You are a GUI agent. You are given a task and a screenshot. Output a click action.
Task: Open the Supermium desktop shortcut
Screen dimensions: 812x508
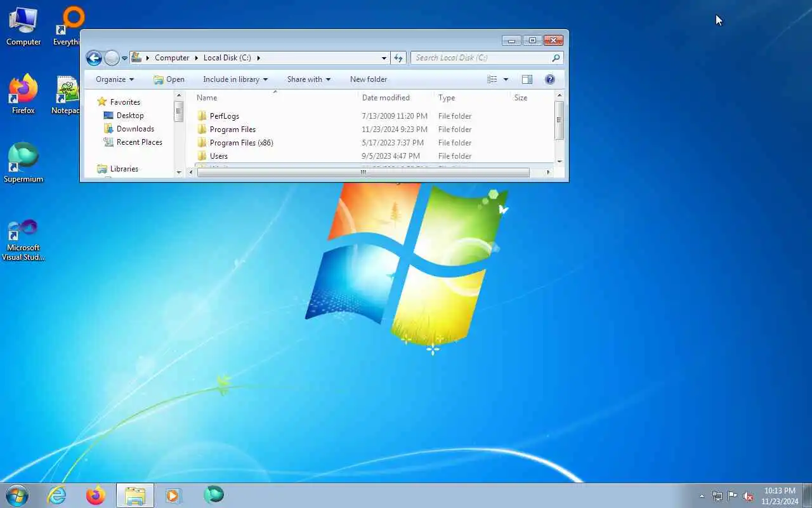(23, 163)
